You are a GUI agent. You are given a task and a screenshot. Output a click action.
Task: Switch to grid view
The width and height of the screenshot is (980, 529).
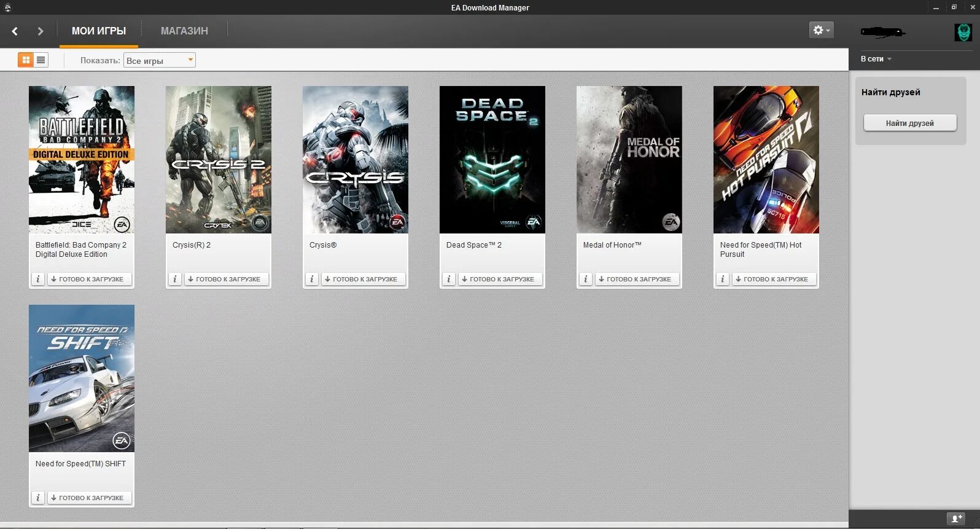click(26, 60)
